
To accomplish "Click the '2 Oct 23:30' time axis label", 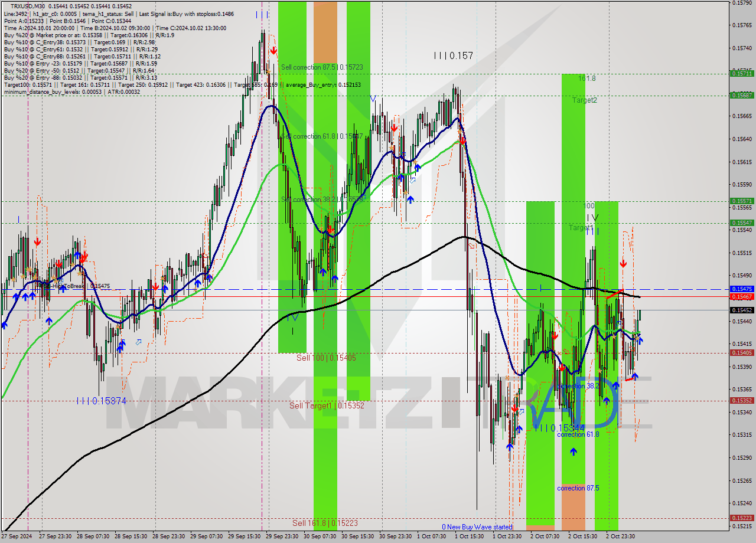I will tap(621, 537).
